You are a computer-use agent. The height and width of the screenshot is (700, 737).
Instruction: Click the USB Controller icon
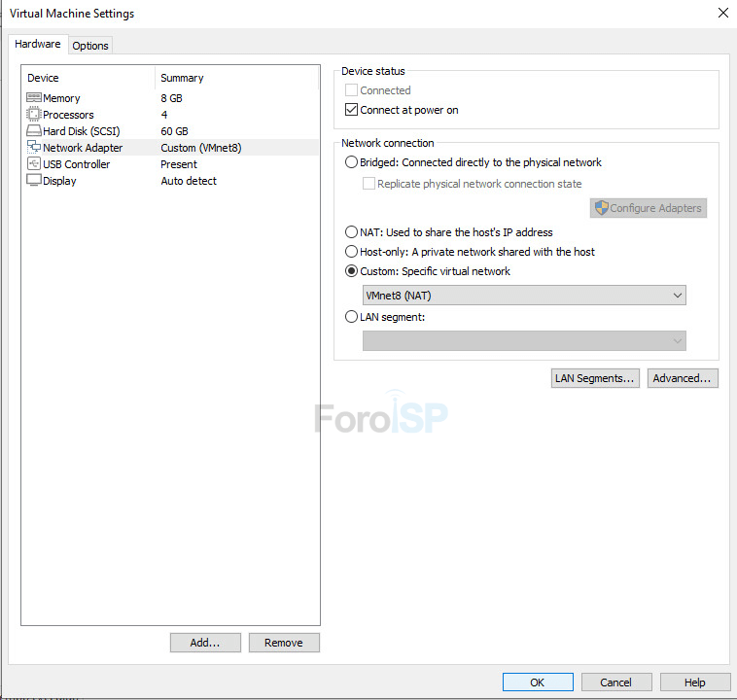tap(34, 164)
